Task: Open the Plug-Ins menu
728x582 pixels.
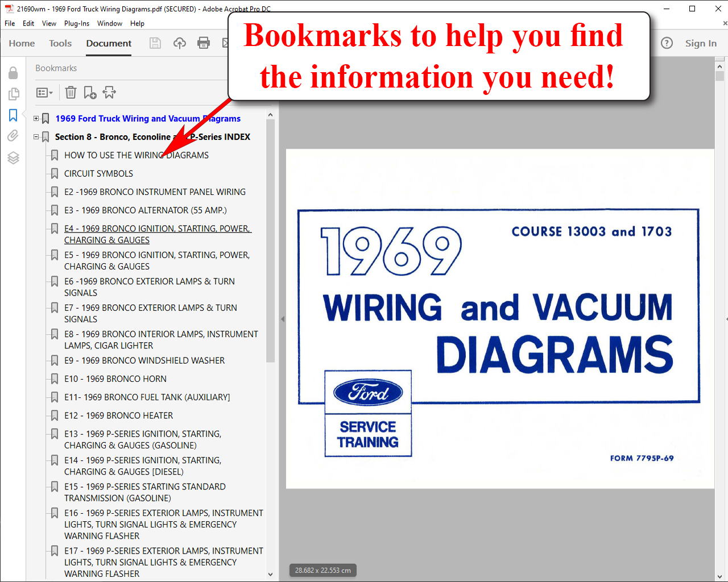Action: [x=77, y=23]
